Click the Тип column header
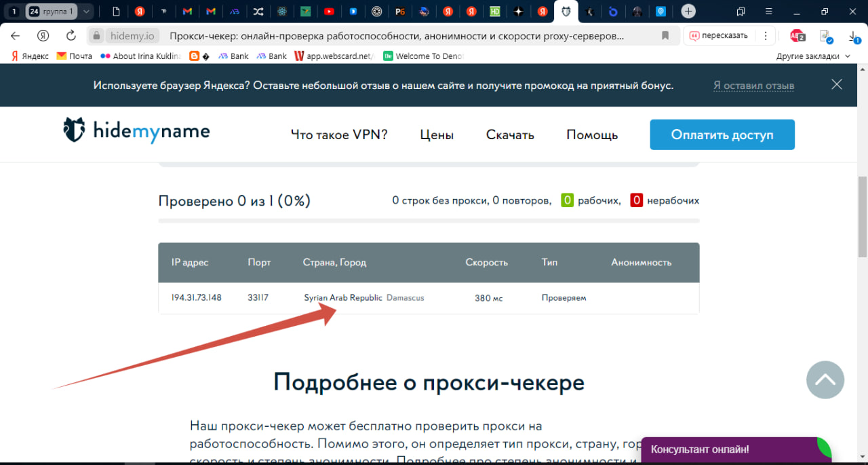Image resolution: width=868 pixels, height=465 pixels. coord(550,262)
